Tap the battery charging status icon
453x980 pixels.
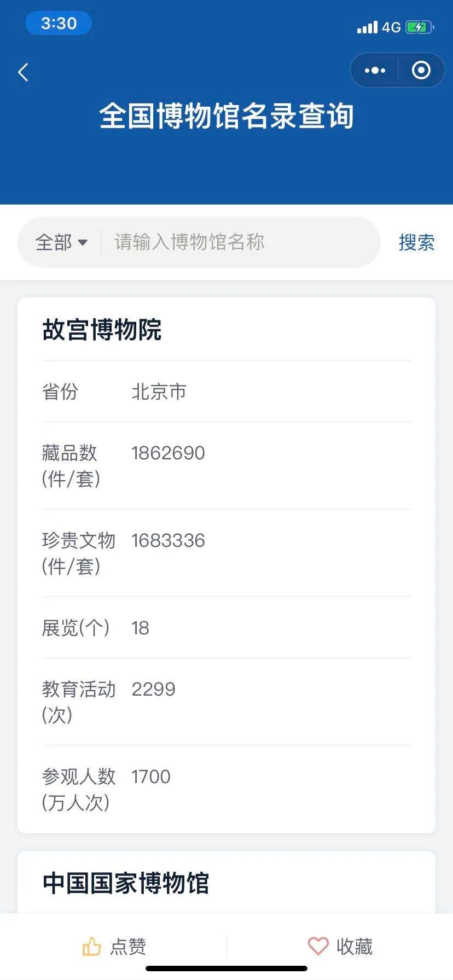(x=419, y=27)
